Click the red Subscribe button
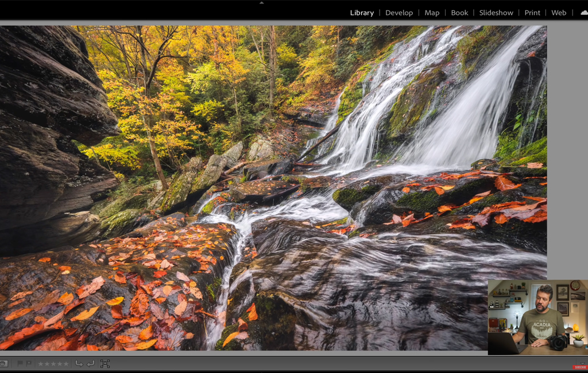The width and height of the screenshot is (588, 373). [x=580, y=367]
